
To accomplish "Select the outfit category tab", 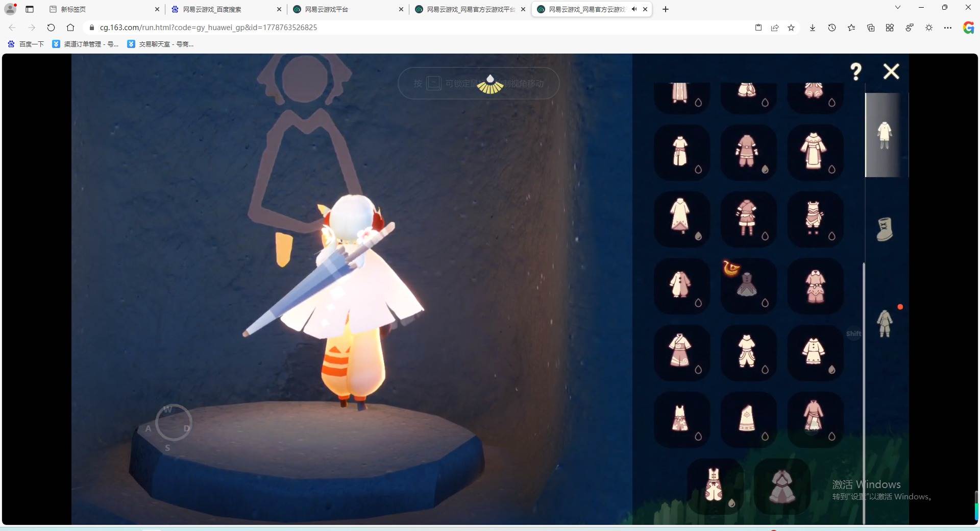I will point(885,135).
